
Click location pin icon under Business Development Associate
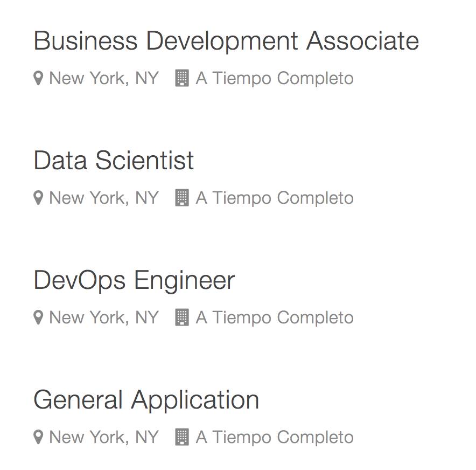(x=38, y=79)
